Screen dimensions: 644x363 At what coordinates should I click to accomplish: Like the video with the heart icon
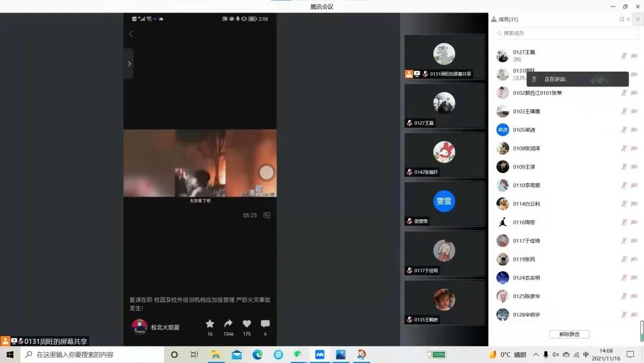(247, 324)
